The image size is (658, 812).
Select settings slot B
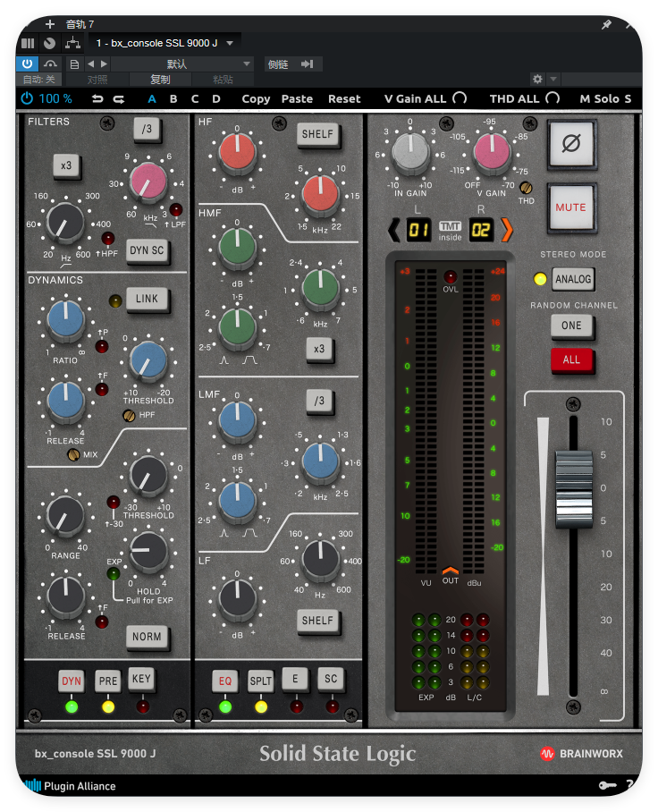(173, 99)
